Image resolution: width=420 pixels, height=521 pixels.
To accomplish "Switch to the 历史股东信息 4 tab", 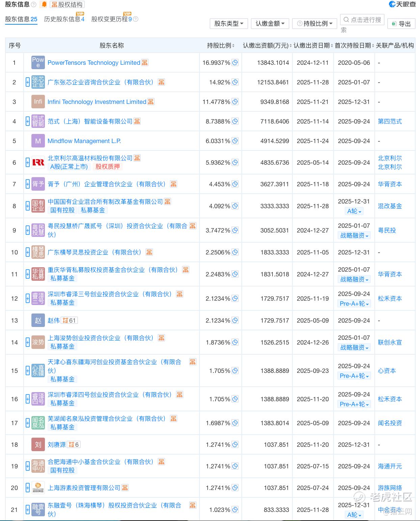I will [x=64, y=19].
